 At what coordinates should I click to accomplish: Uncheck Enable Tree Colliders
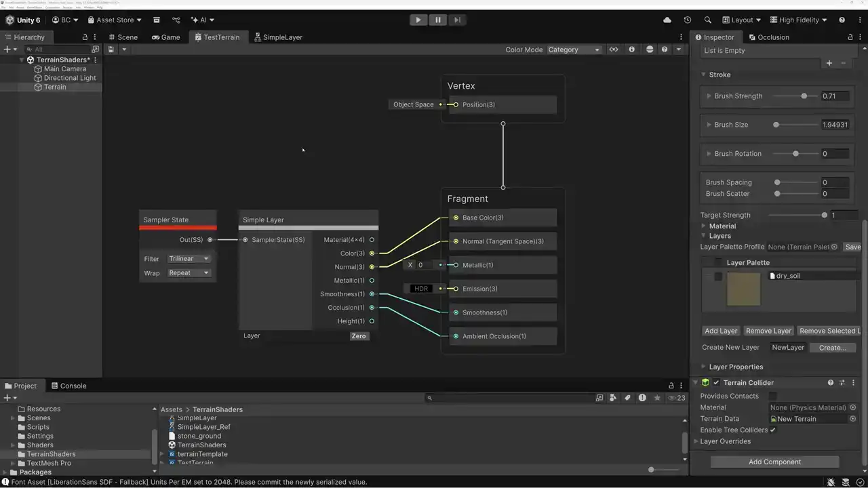[x=772, y=430]
